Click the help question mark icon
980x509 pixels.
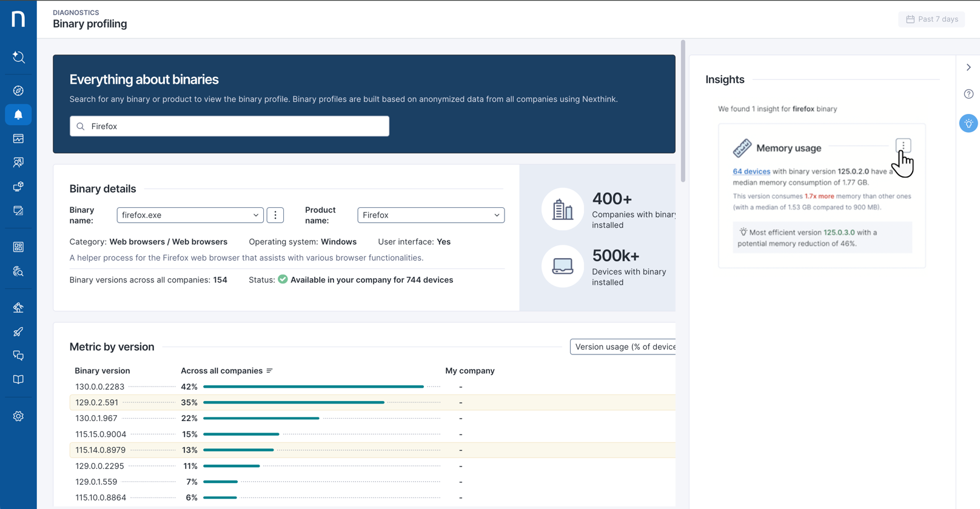point(968,94)
